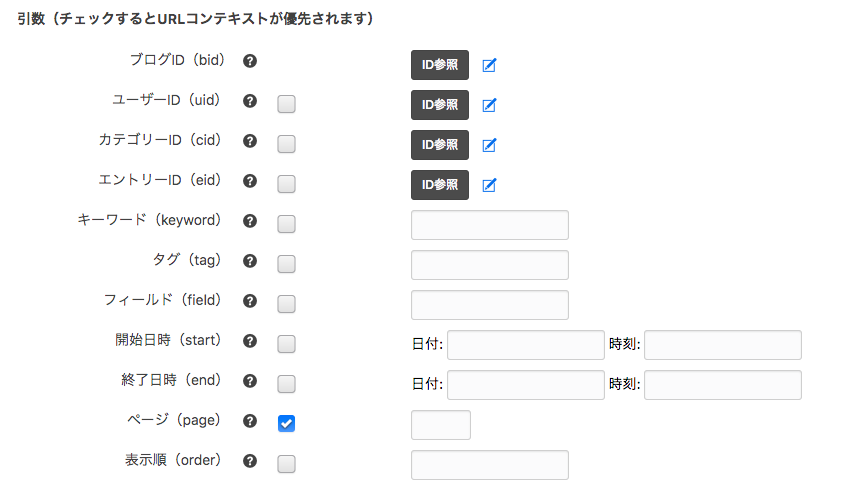The height and width of the screenshot is (502, 856).
Task: Click edit pencil icon in カテゴリーID row
Action: point(489,145)
